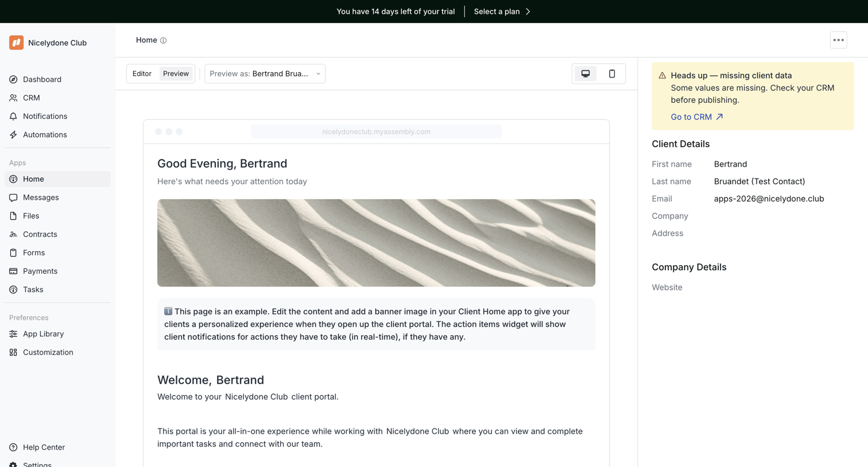
Task: Click the Welcome, Bertrand heading
Action: click(x=211, y=380)
